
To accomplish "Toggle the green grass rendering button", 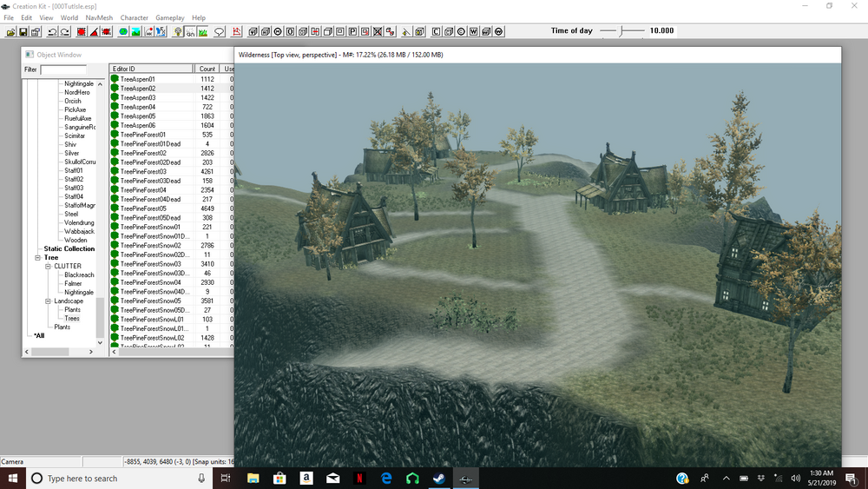I will [x=202, y=31].
